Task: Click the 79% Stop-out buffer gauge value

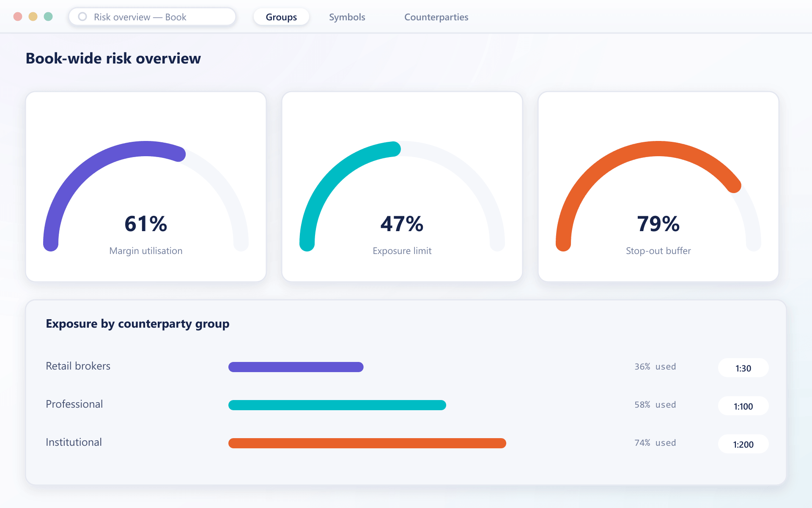Action: point(658,224)
